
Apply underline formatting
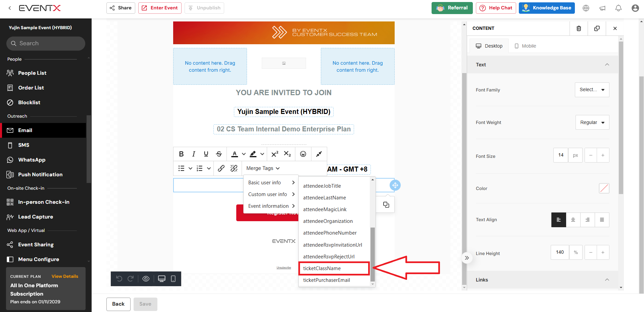click(206, 154)
